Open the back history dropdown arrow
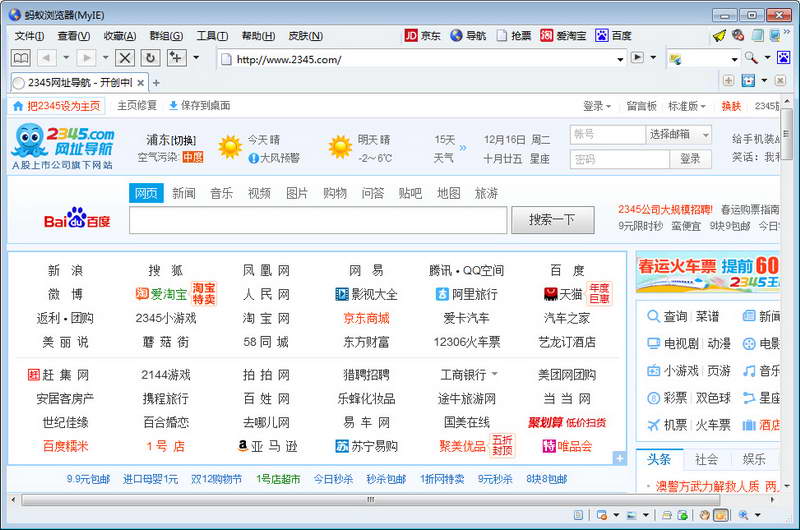 click(66, 58)
